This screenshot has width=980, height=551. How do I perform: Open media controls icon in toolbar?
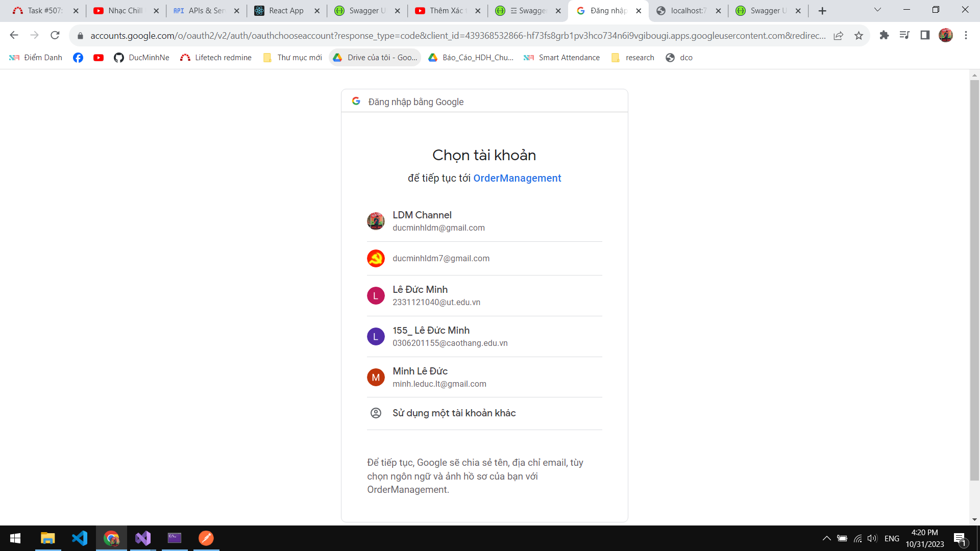[x=904, y=35]
